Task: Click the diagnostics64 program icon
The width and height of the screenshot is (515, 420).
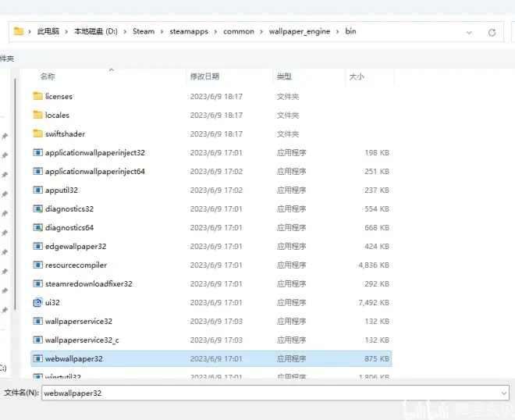Action: coord(37,227)
